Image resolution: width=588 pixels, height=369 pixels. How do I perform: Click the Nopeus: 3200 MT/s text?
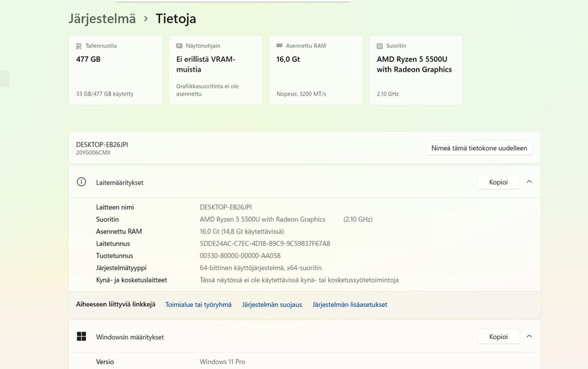pyautogui.click(x=301, y=94)
